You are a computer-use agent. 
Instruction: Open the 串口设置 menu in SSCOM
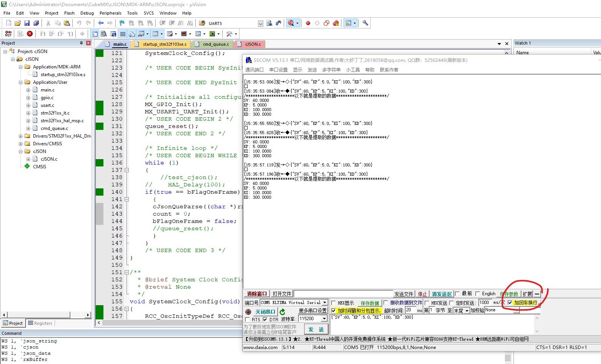[278, 70]
